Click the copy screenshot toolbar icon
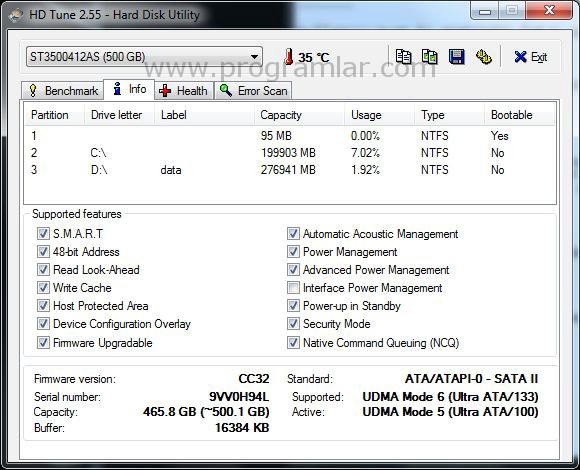Screen dimensions: 580x470 tap(430, 57)
